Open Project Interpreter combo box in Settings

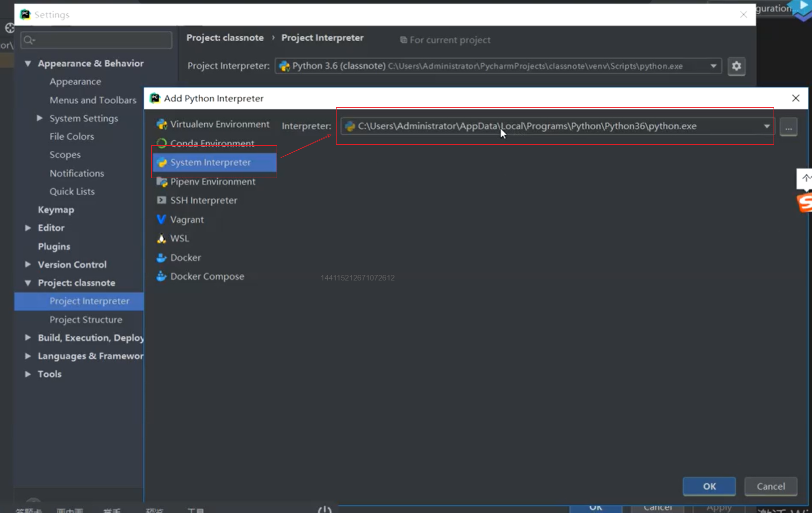[498, 66]
